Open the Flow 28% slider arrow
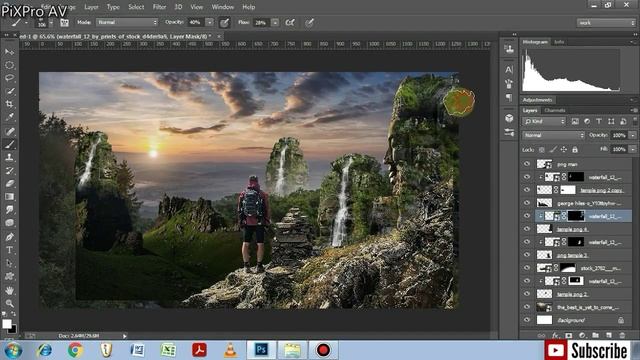This screenshot has height=360, width=640. 275,22
